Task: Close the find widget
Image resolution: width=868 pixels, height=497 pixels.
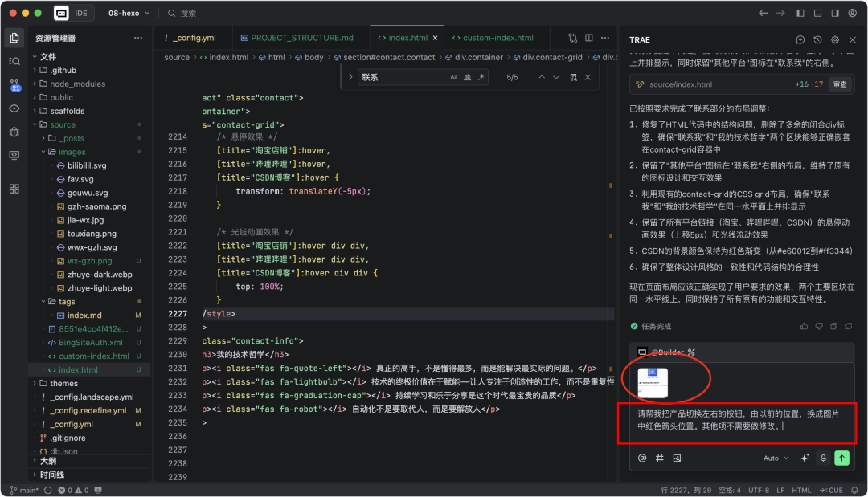Action: [x=588, y=77]
